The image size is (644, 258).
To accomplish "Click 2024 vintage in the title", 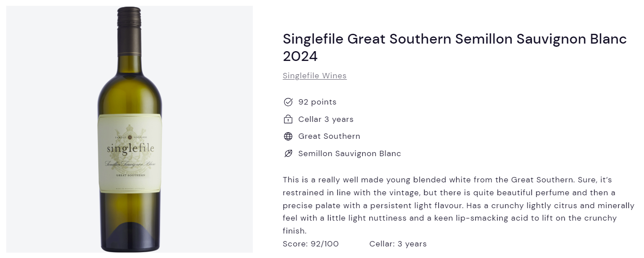I will (x=300, y=56).
